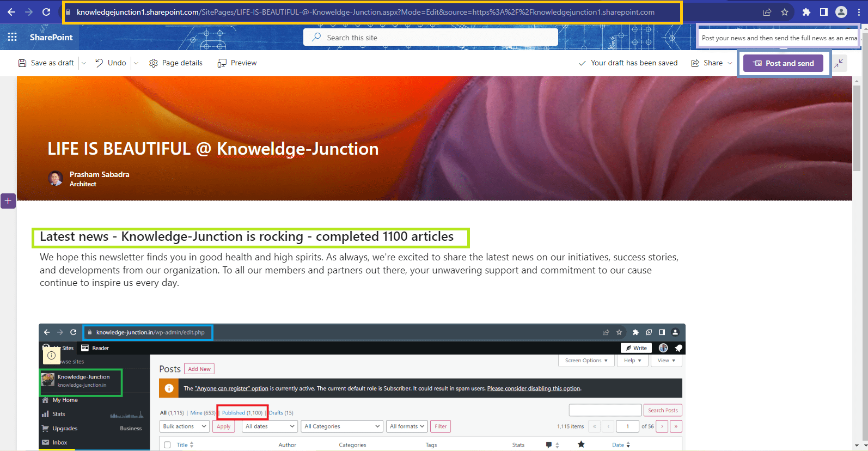This screenshot has height=451, width=868.
Task: Click the share-this-page icon in address bar
Action: (767, 12)
